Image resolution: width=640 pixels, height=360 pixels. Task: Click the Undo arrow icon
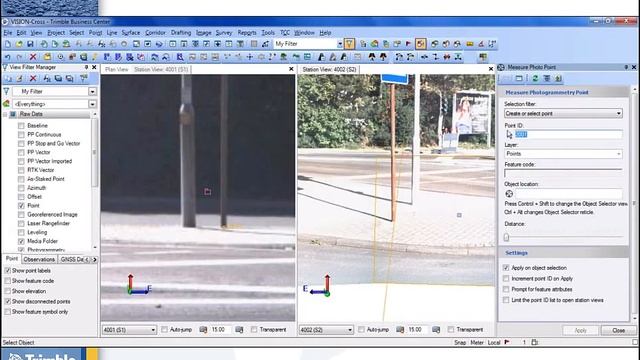[8, 57]
